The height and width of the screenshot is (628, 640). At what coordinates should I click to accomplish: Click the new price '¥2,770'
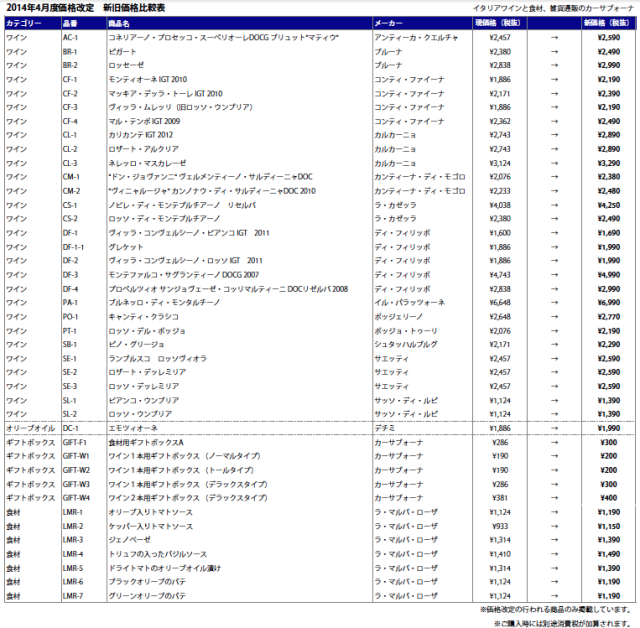tap(609, 317)
